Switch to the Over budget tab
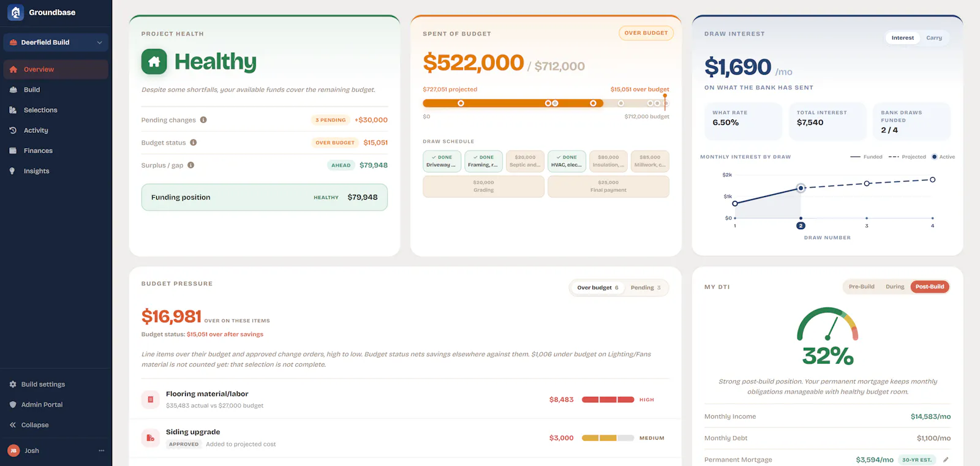The image size is (980, 466). click(598, 288)
